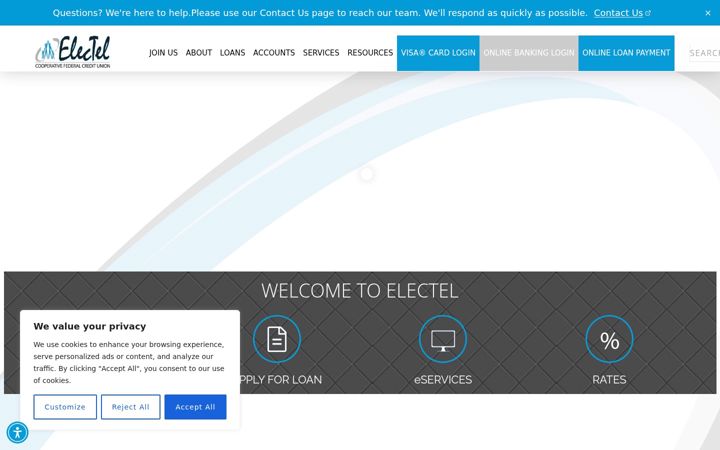Viewport: 720px width, 450px height.
Task: Click the eServices monitor icon
Action: (443, 339)
